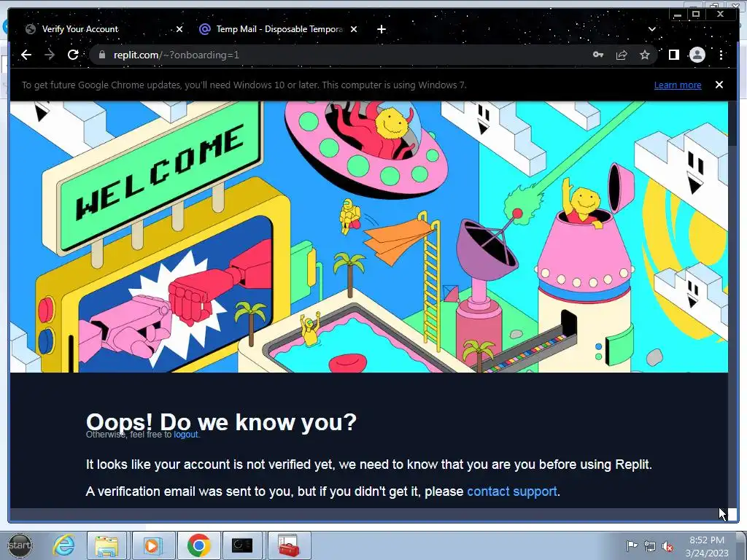The height and width of the screenshot is (560, 747).
Task: Launch Internet Explorer from the taskbar
Action: pyautogui.click(x=64, y=545)
